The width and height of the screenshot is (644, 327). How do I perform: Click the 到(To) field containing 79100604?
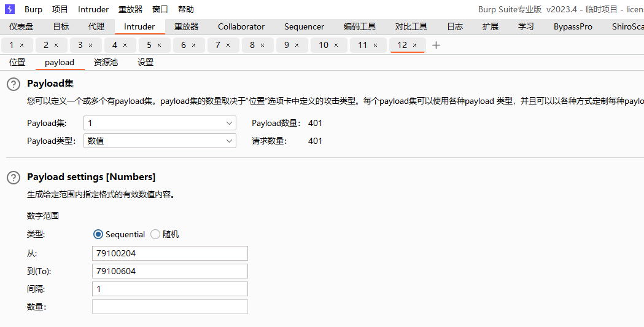click(170, 271)
